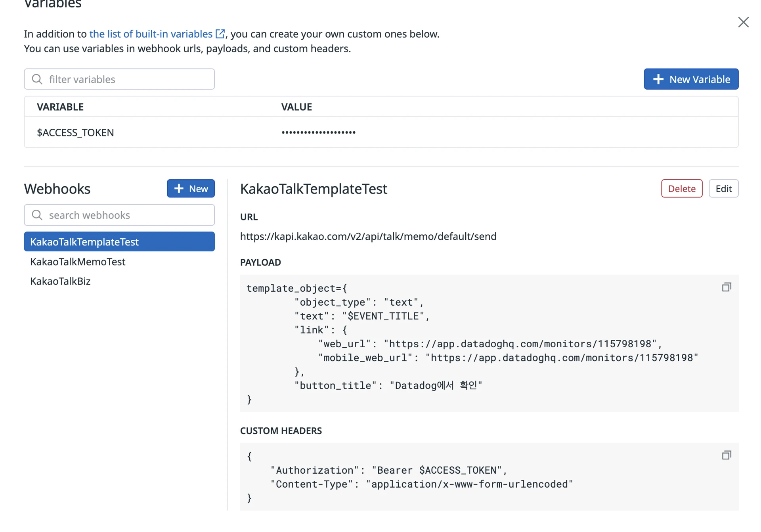This screenshot has width=761, height=532.
Task: Click the $ACCESS_TOKEN variable name
Action: (x=75, y=132)
